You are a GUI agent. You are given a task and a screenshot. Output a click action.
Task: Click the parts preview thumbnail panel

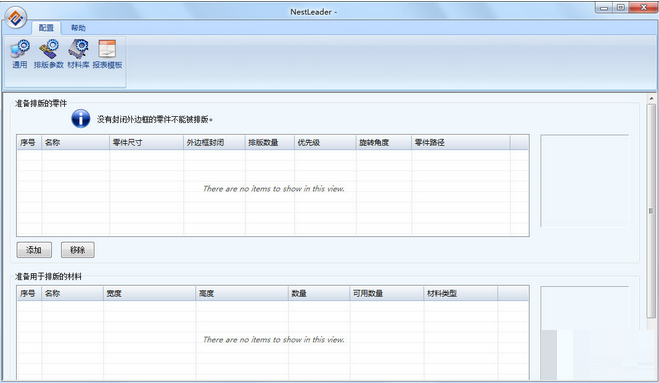(585, 181)
